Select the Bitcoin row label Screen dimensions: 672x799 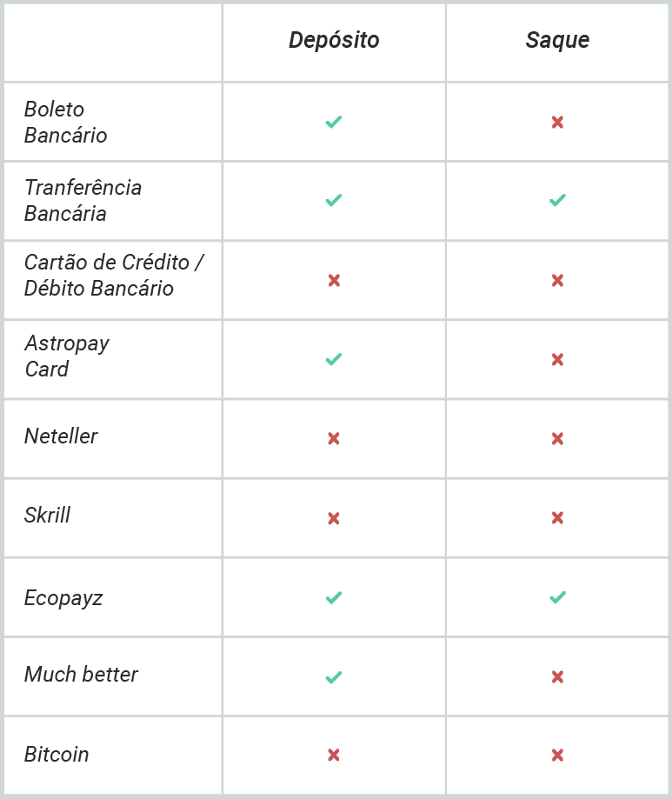click(57, 755)
